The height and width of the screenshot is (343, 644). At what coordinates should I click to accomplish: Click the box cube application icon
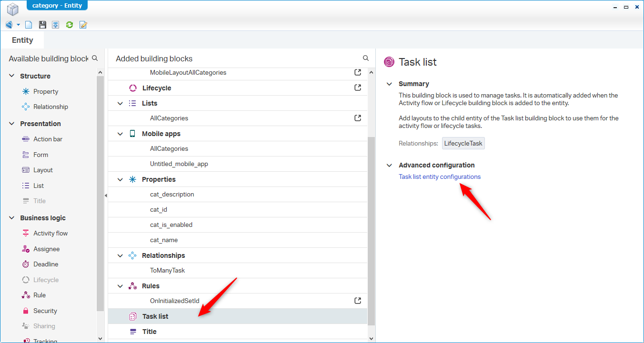coord(13,9)
